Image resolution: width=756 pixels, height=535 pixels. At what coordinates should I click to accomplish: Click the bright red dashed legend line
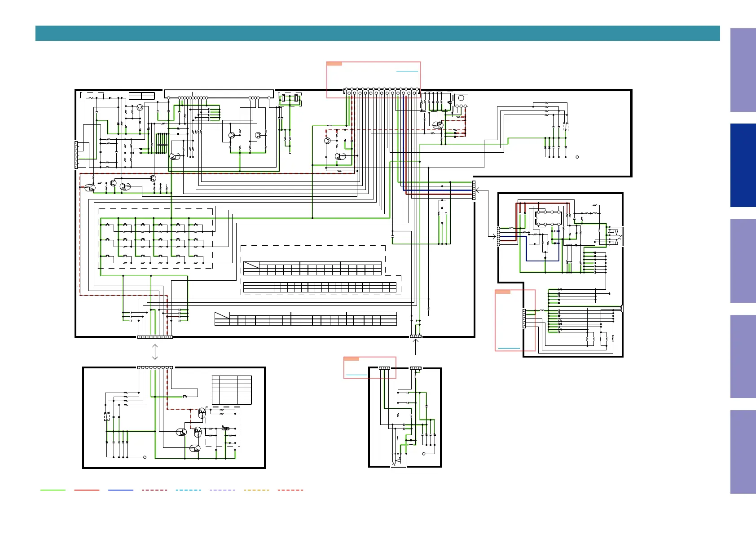pyautogui.click(x=290, y=490)
